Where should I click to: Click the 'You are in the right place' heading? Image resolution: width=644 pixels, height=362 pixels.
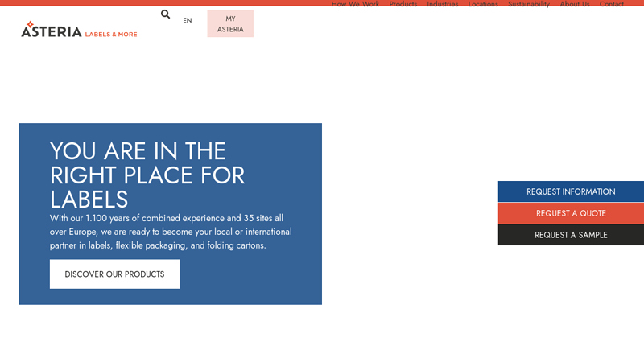pos(147,175)
